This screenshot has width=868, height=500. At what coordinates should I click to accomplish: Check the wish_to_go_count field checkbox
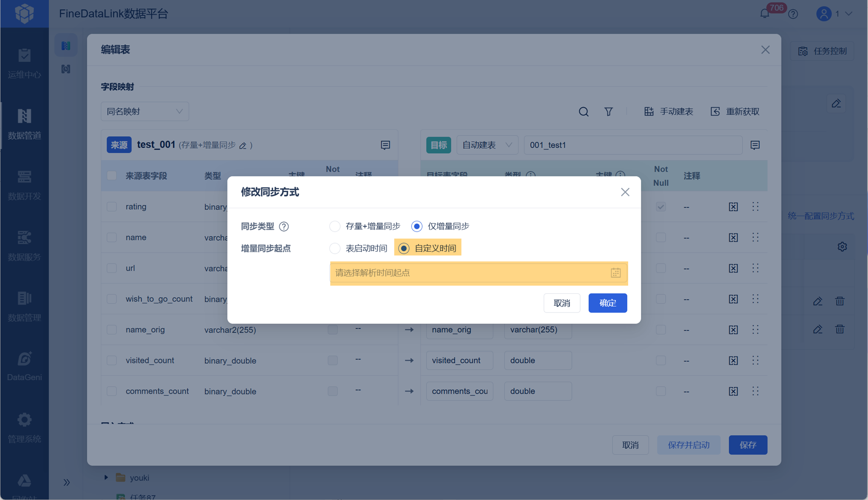click(111, 299)
